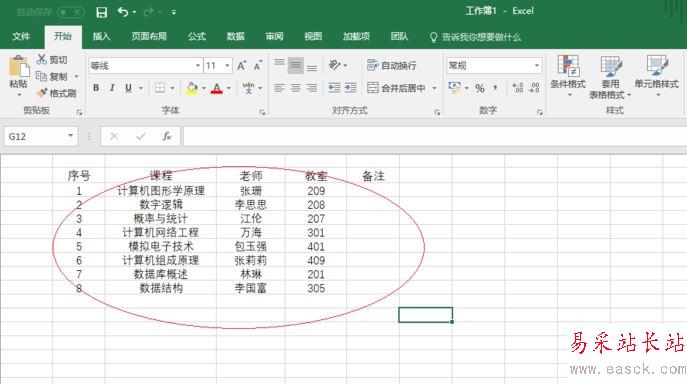
Task: Open 套用表格格式 table format
Action: pyautogui.click(x=610, y=77)
